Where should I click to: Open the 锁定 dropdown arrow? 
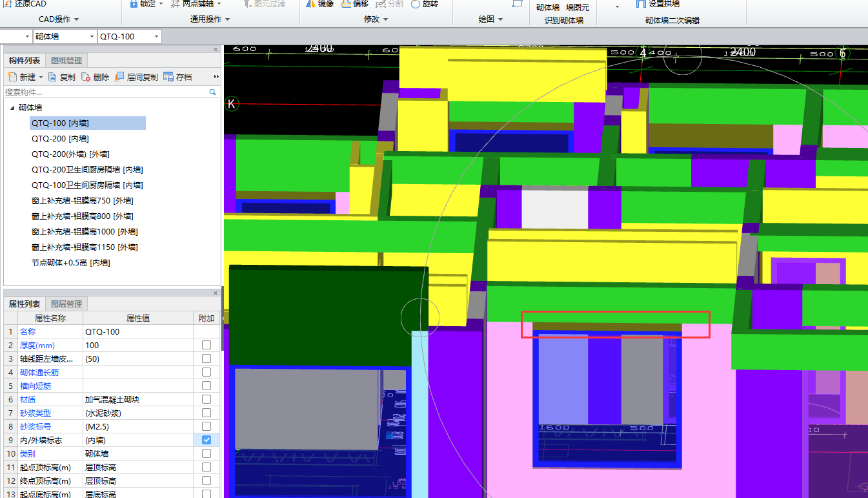point(162,4)
